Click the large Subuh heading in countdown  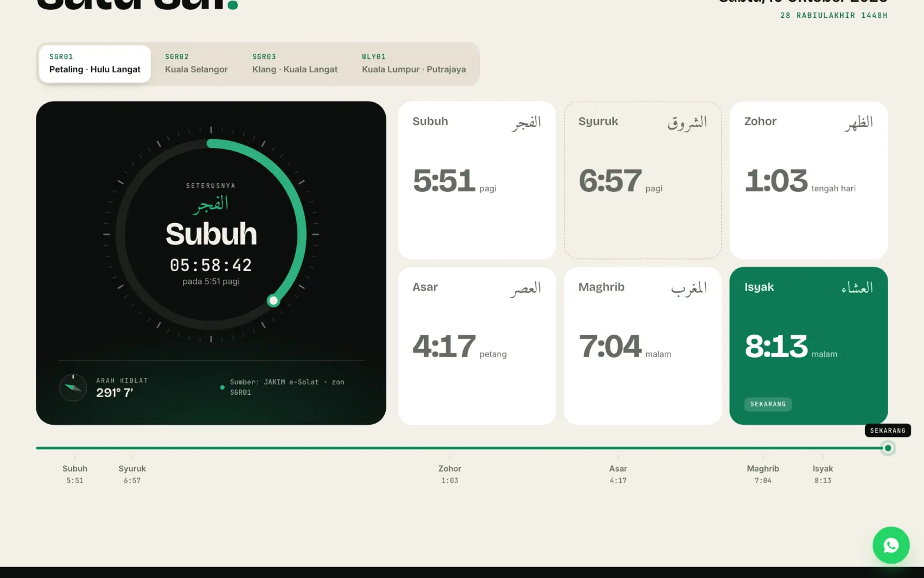point(211,234)
